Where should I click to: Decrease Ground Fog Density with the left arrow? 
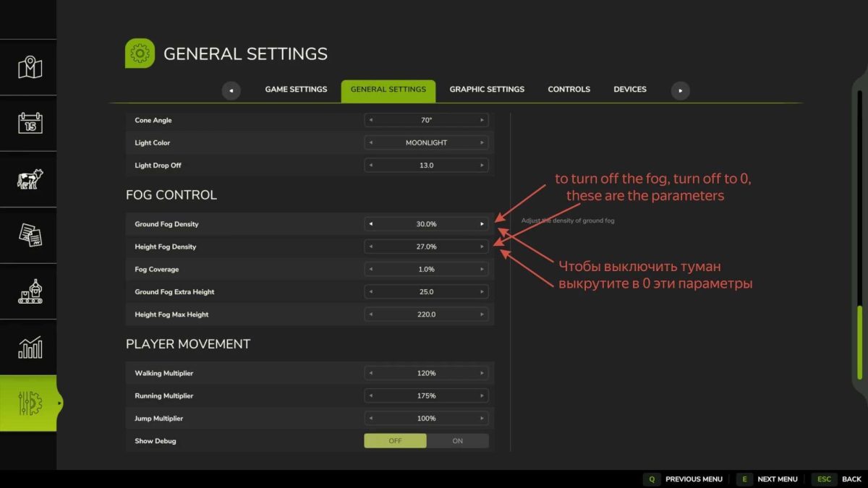pos(371,223)
